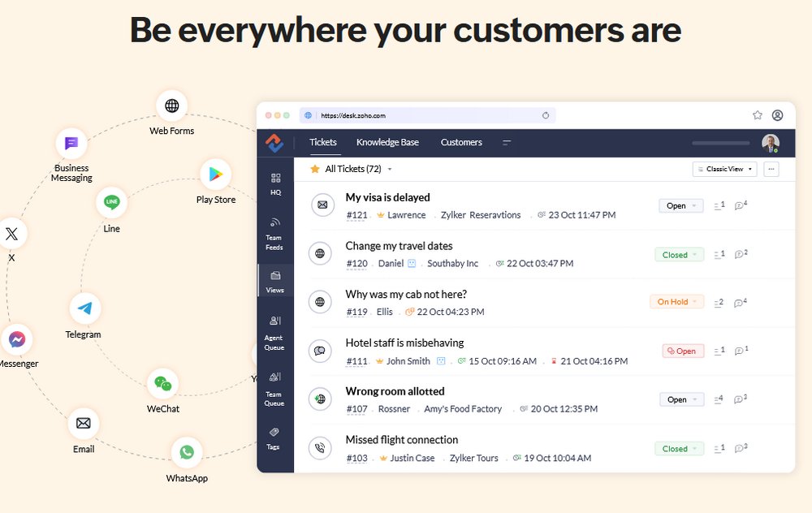Click the email icon for ticket #121

coord(322,205)
